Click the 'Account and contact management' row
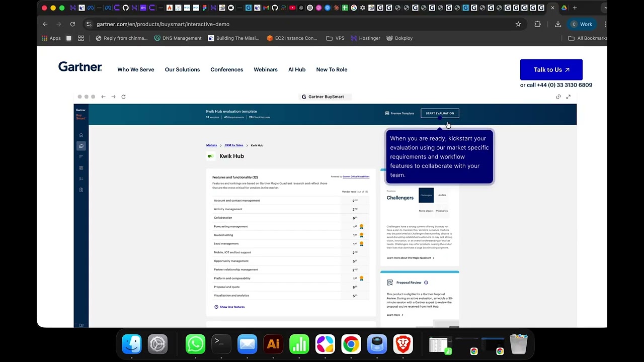Image resolution: width=644 pixels, height=362 pixels. coord(291,201)
